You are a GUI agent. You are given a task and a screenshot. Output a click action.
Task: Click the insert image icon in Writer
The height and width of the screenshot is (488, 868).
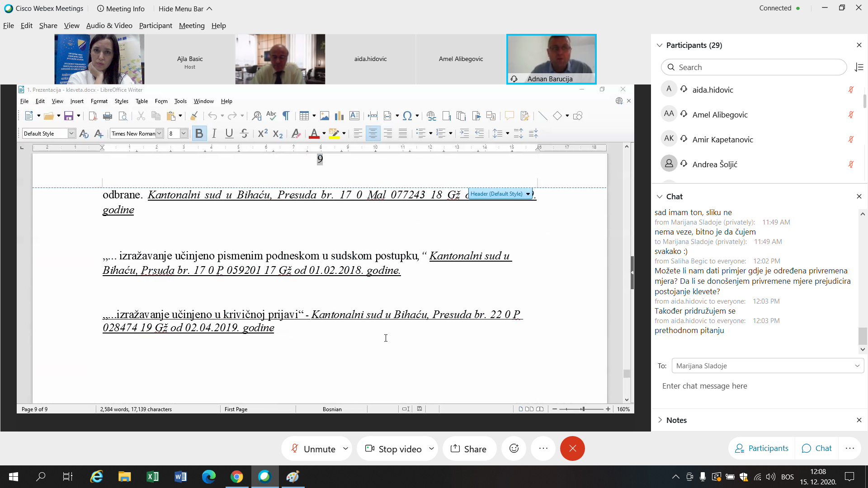[x=325, y=116]
